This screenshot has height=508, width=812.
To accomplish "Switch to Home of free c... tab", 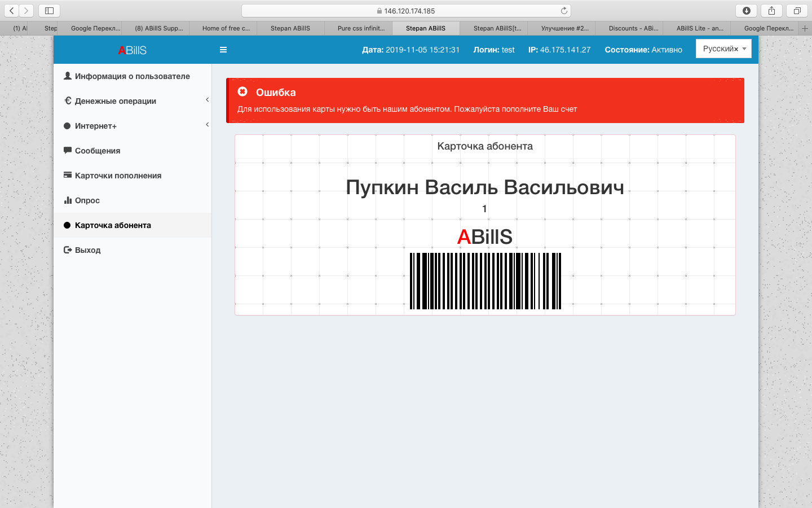I will (x=223, y=28).
